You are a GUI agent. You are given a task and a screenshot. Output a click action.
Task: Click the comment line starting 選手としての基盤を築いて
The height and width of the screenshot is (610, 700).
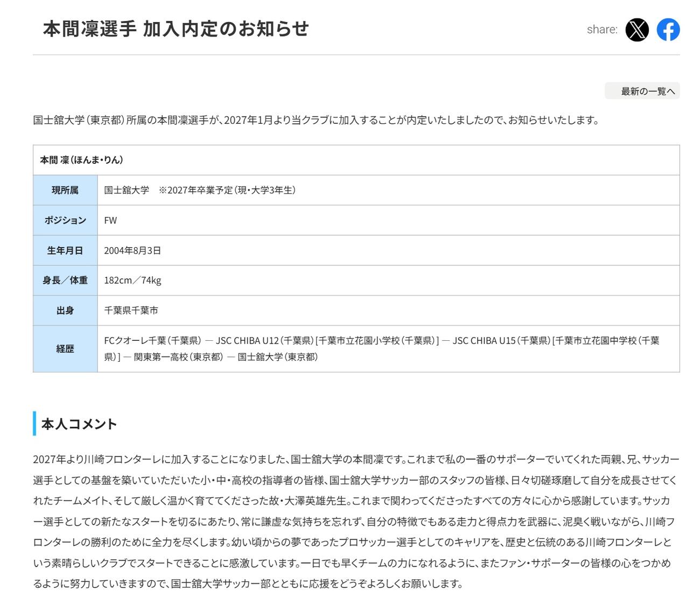(x=355, y=480)
